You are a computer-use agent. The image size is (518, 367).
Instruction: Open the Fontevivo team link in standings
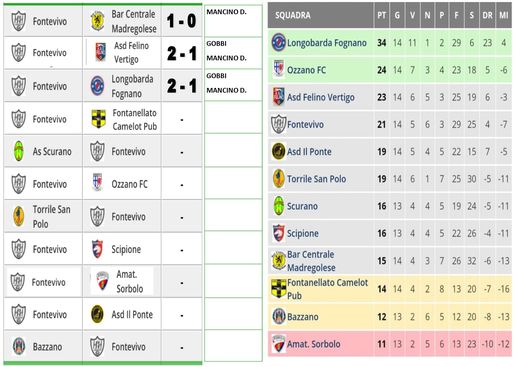point(305,124)
